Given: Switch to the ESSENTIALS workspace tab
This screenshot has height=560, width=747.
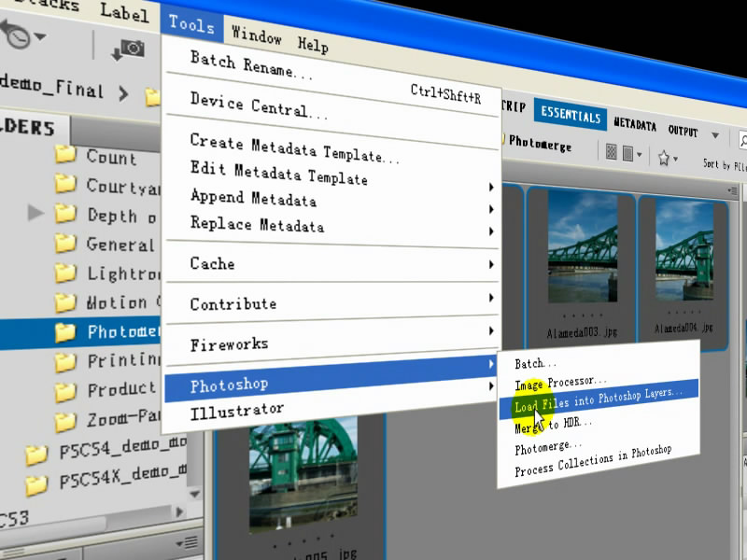Looking at the screenshot, I should click(x=571, y=114).
